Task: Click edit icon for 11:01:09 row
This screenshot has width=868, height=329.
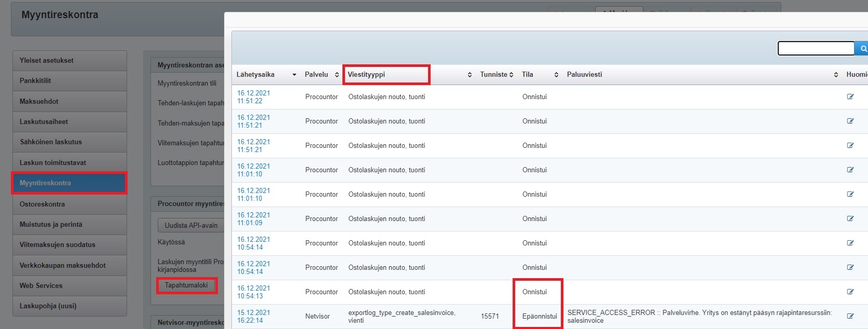Action: tap(850, 218)
